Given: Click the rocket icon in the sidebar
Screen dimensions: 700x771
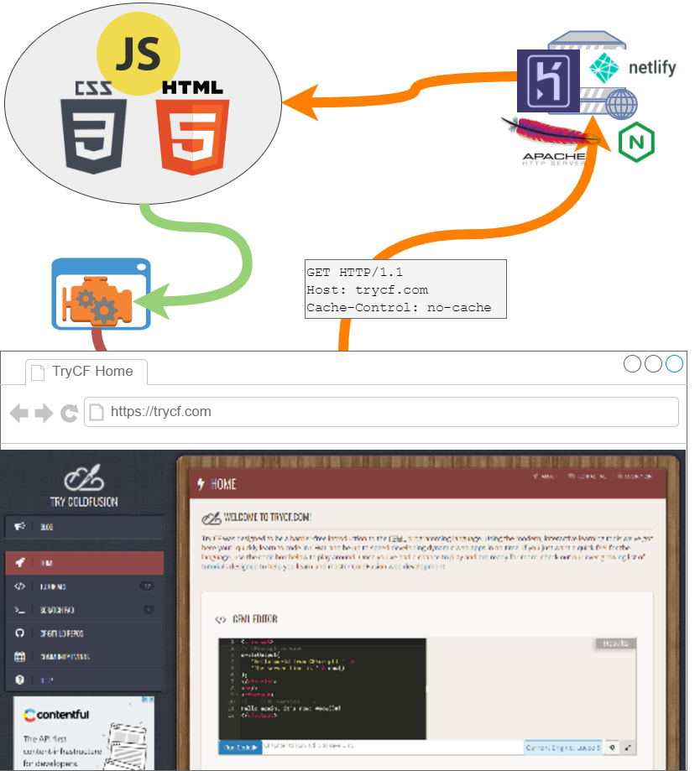Looking at the screenshot, I should [x=19, y=562].
